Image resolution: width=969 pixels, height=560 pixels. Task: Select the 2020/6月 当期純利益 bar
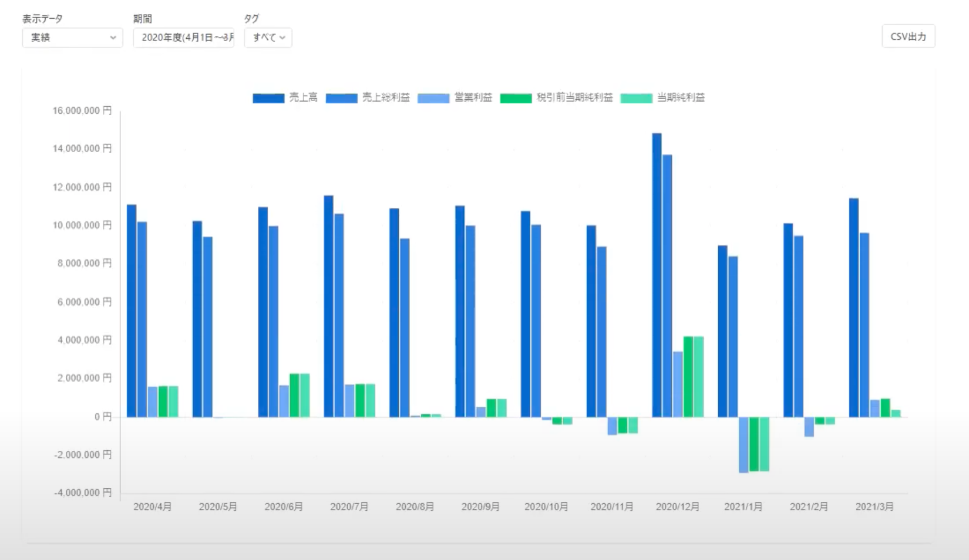[x=305, y=396]
